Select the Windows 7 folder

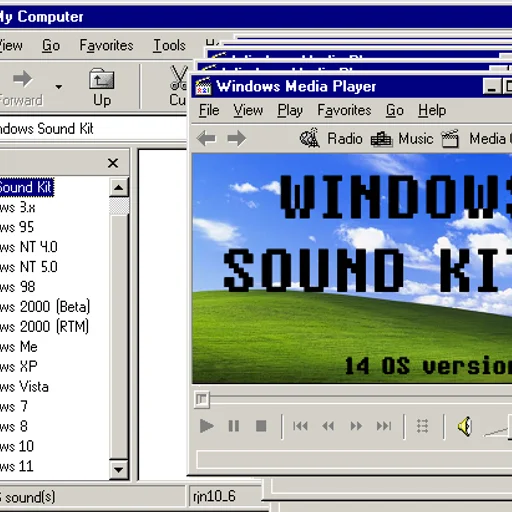coord(13,407)
